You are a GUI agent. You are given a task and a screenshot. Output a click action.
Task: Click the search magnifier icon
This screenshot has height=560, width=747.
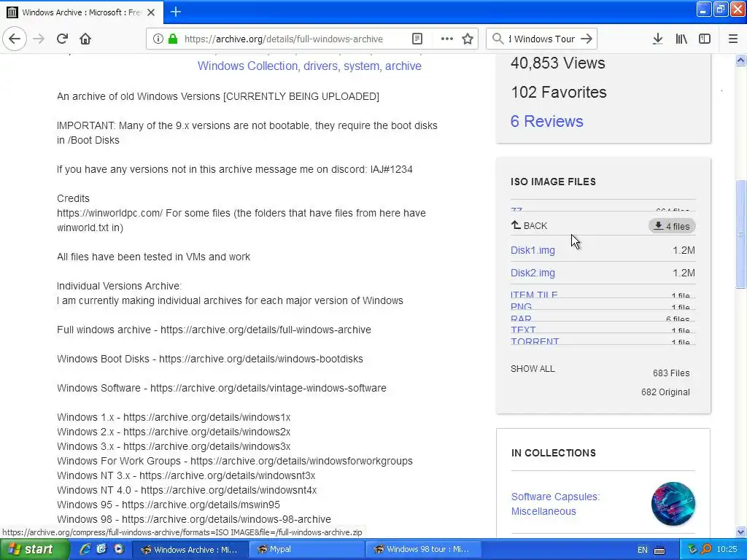498,39
